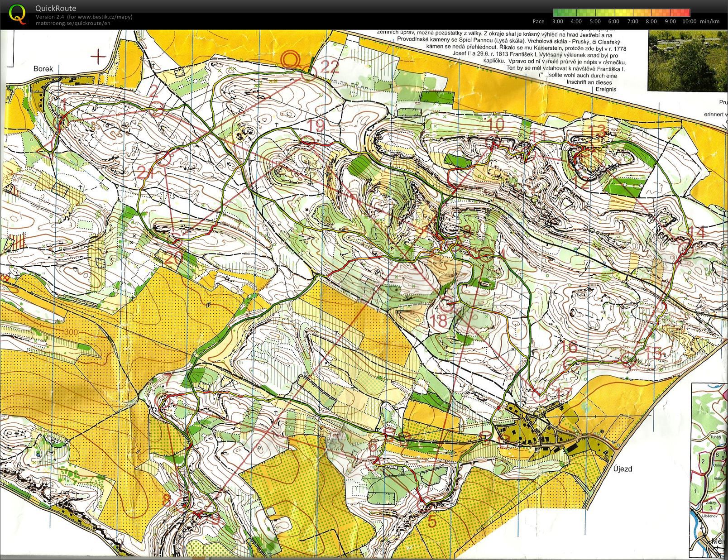Click the min/km unit label
The width and height of the screenshot is (728, 560).
[709, 21]
